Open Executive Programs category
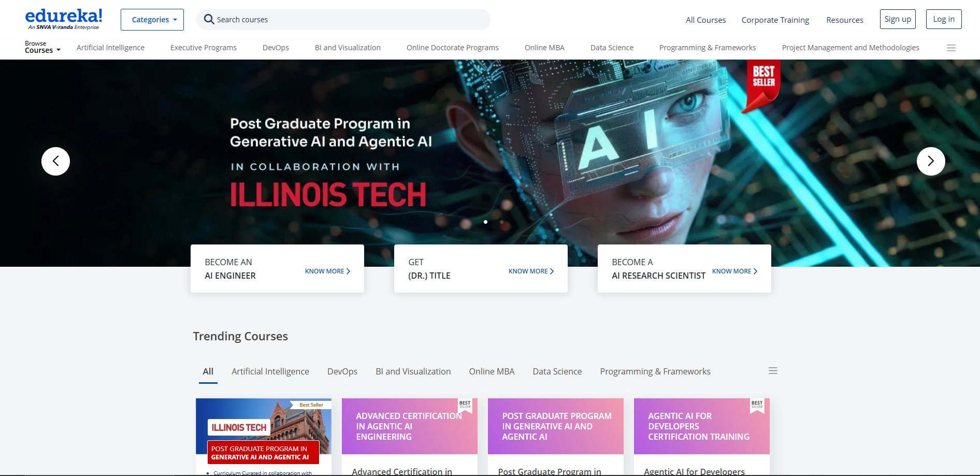 pyautogui.click(x=204, y=48)
